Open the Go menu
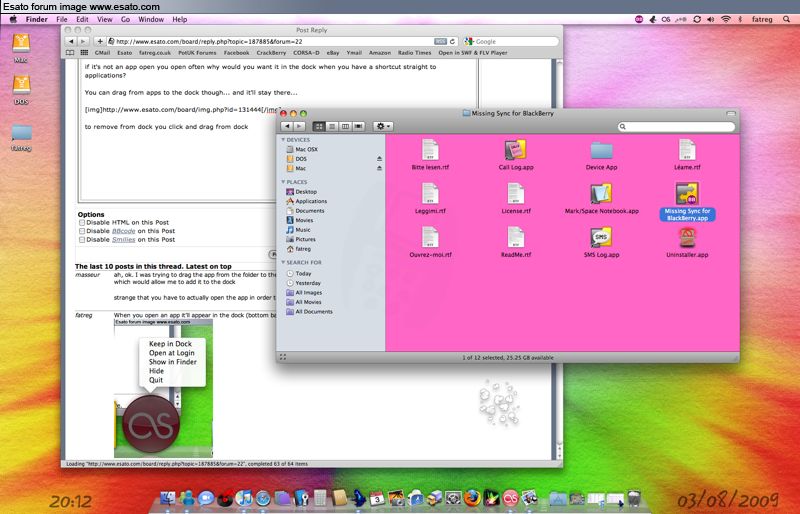The image size is (800, 514). [x=126, y=19]
